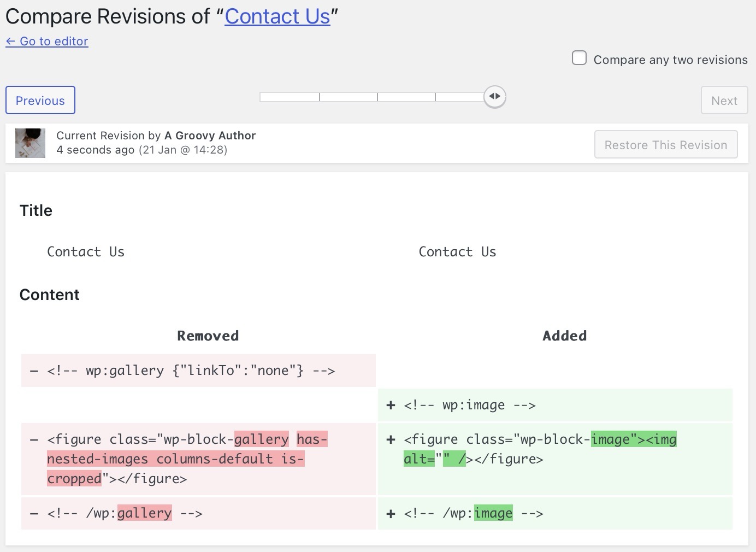Click minus icon beside wp:gallery linkTo line

pyautogui.click(x=34, y=371)
